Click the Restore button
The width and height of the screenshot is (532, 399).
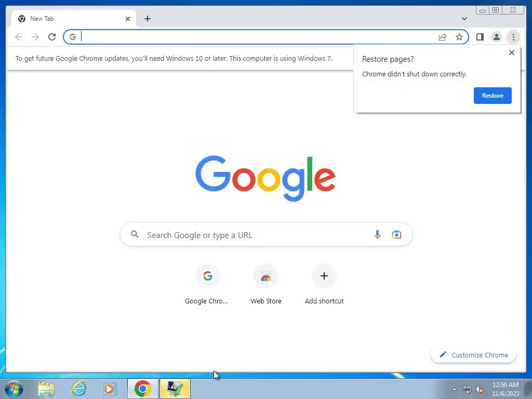click(493, 96)
